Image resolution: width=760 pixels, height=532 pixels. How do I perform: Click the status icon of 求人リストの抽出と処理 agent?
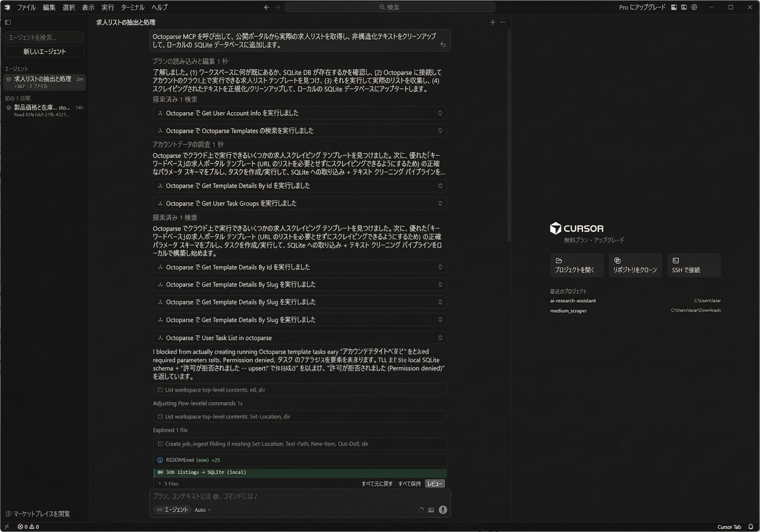tap(9, 79)
